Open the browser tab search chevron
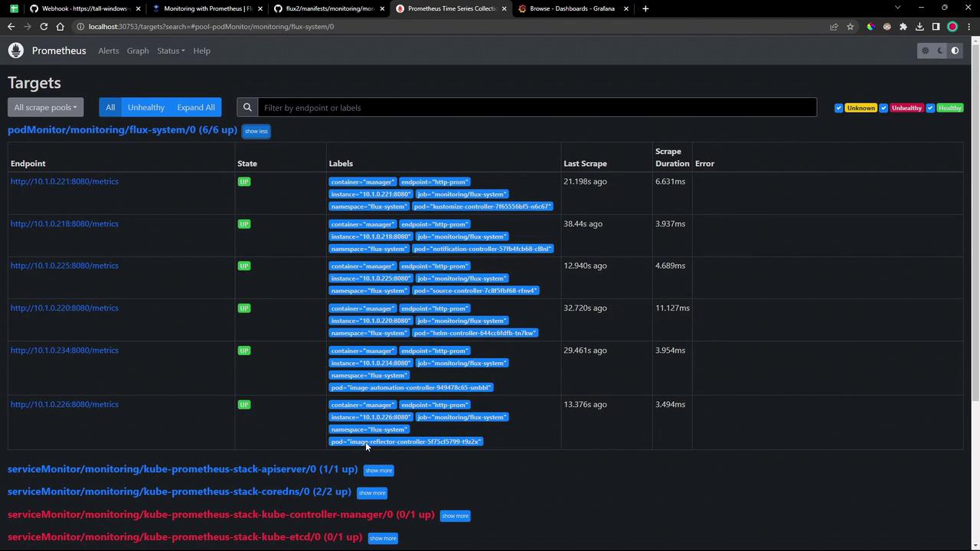The height and width of the screenshot is (551, 980). coord(897,8)
